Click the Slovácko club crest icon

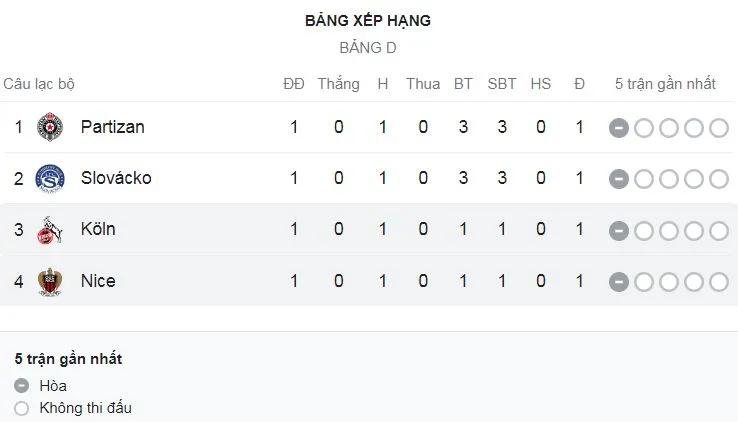click(x=48, y=178)
